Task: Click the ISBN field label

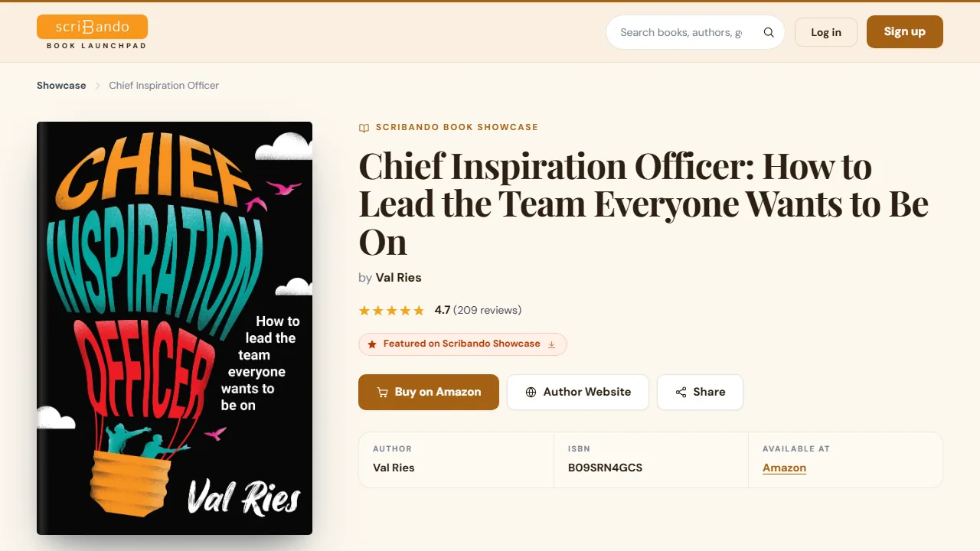Action: [x=579, y=449]
